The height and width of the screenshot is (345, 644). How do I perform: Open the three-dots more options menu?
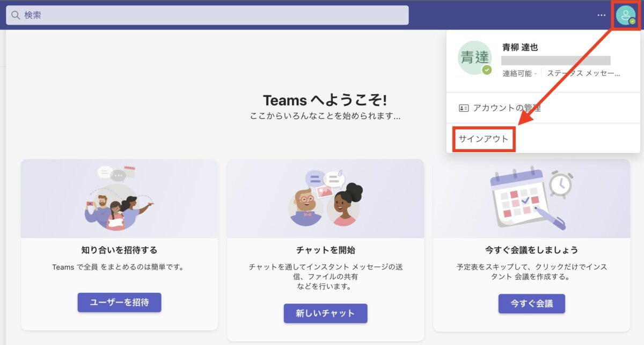tap(601, 15)
